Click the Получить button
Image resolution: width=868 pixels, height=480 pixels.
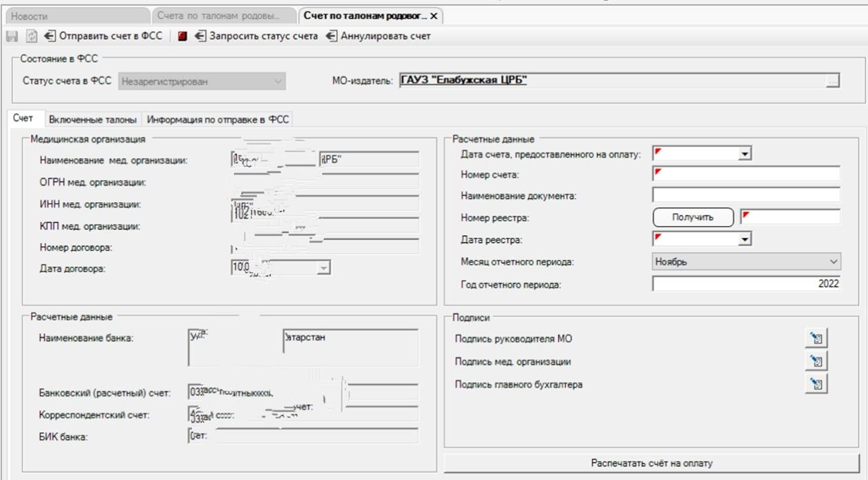[693, 217]
